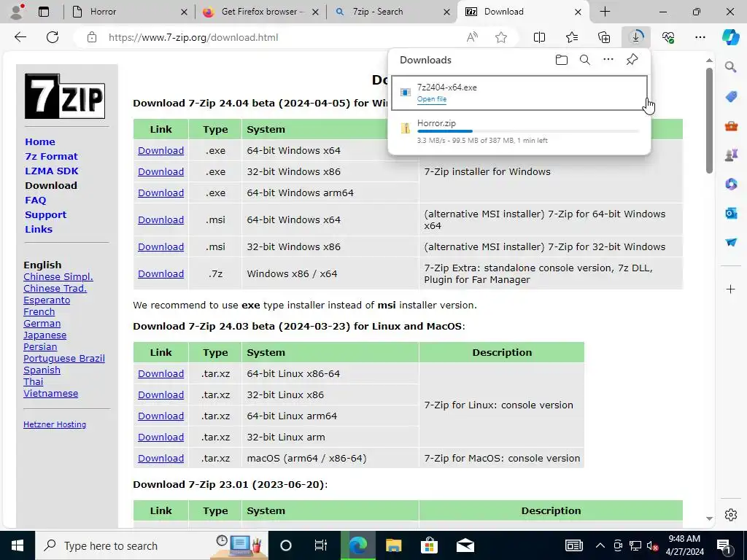Open 7z Format page link

click(52, 156)
